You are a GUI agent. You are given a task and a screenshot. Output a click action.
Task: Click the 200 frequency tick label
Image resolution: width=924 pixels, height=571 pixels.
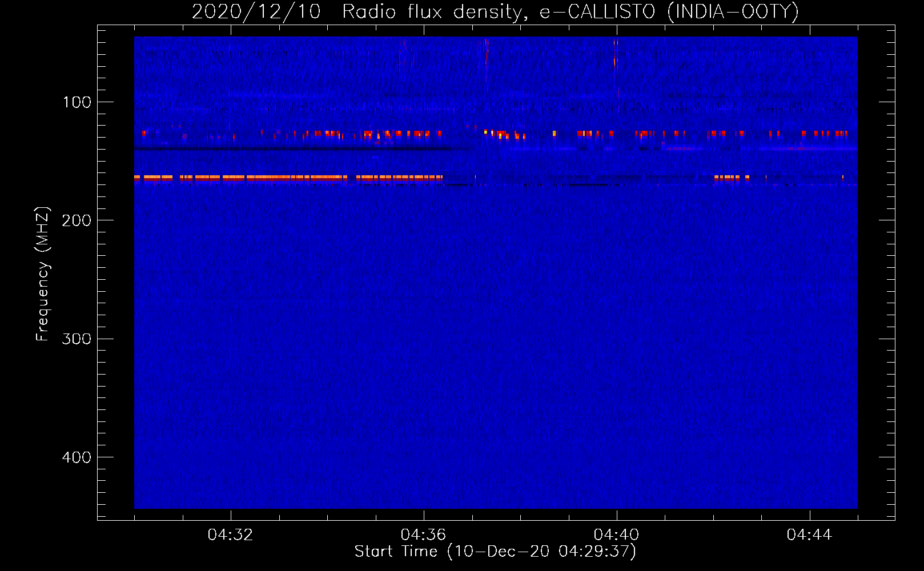77,220
